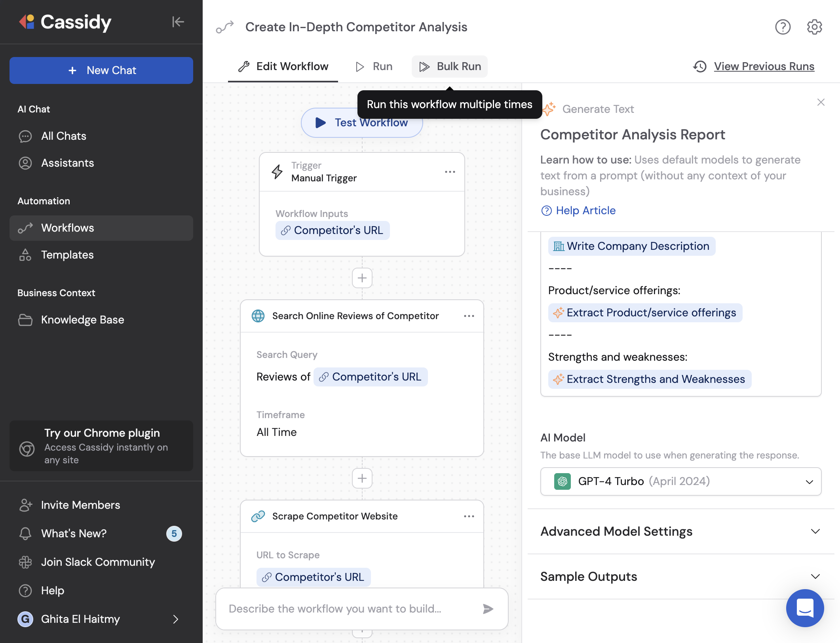840x643 pixels.
Task: Open options for Search Online Reviews step
Action: (469, 316)
